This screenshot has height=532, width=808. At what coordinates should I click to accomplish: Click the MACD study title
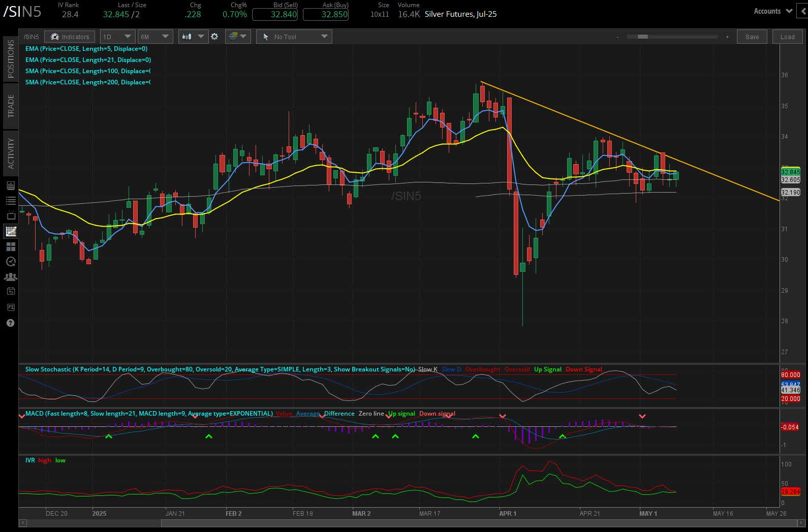[149, 414]
